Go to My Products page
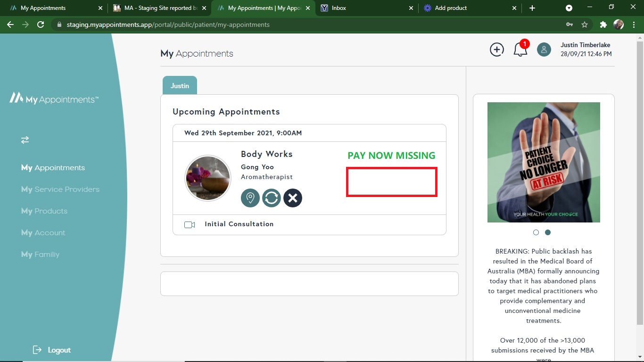Image resolution: width=644 pixels, height=362 pixels. (44, 211)
